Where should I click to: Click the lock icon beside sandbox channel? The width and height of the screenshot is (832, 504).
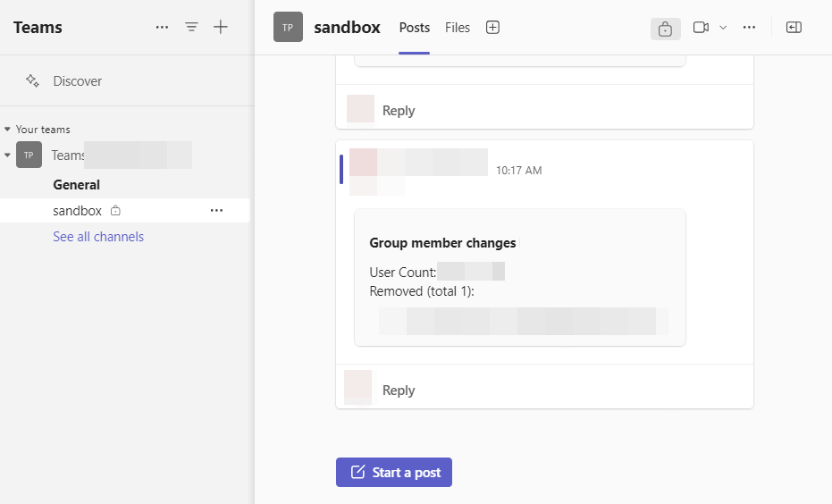pyautogui.click(x=115, y=211)
